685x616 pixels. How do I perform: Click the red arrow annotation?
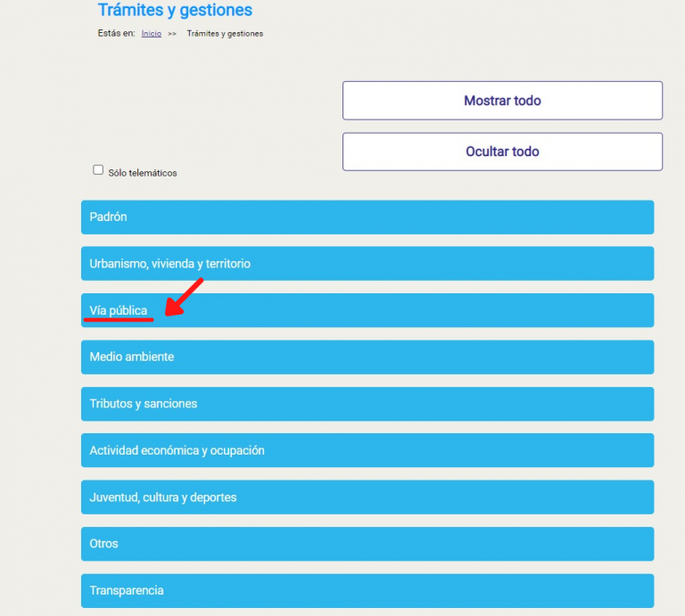pyautogui.click(x=185, y=298)
